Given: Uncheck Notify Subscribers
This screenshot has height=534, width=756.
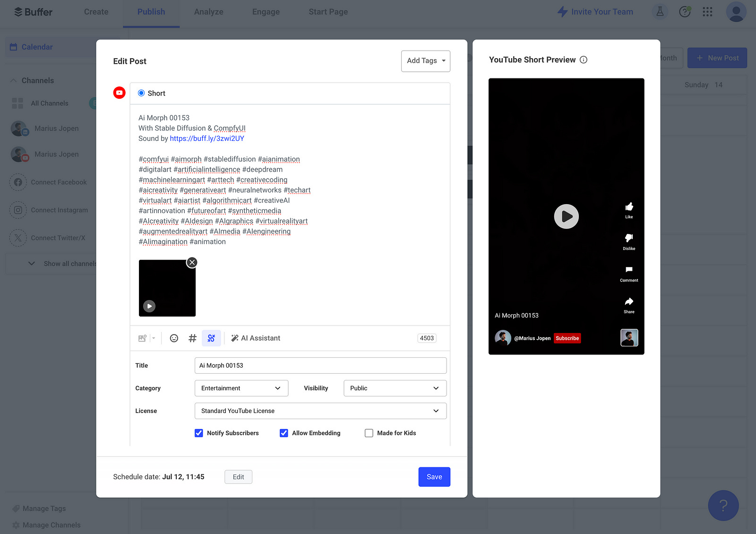Looking at the screenshot, I should tap(199, 433).
